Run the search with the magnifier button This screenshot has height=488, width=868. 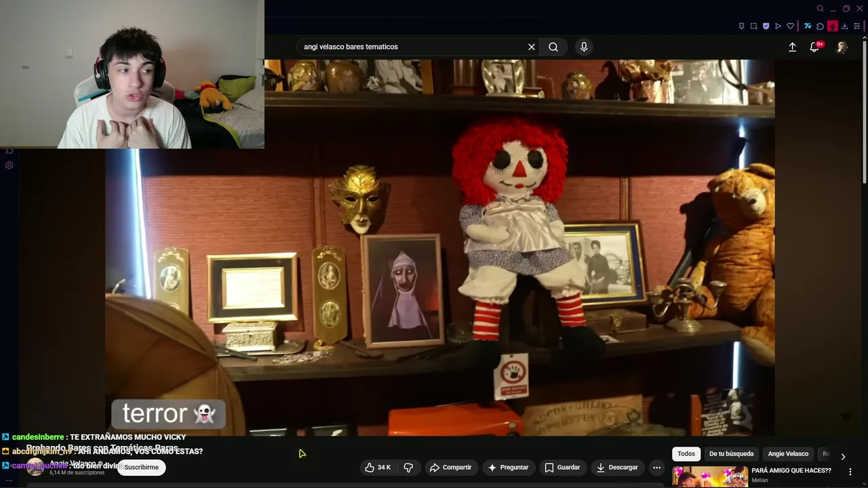553,47
